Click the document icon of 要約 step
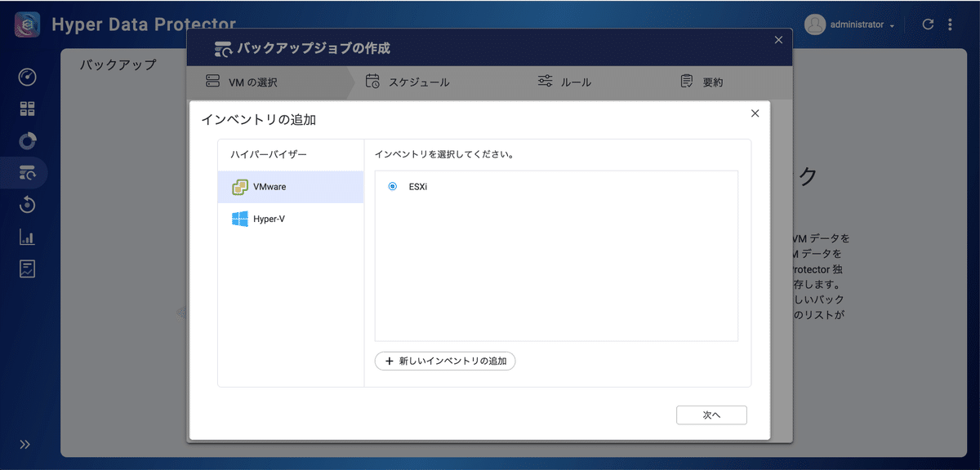The height and width of the screenshot is (470, 980). coord(687,81)
